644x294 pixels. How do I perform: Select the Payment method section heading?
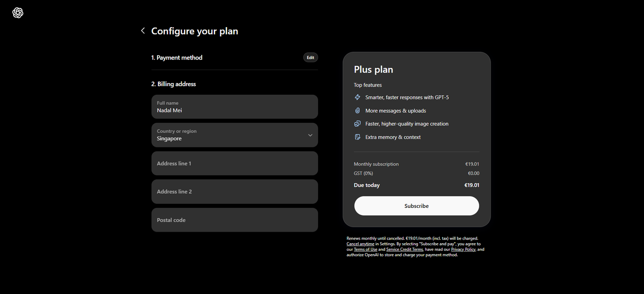(177, 57)
